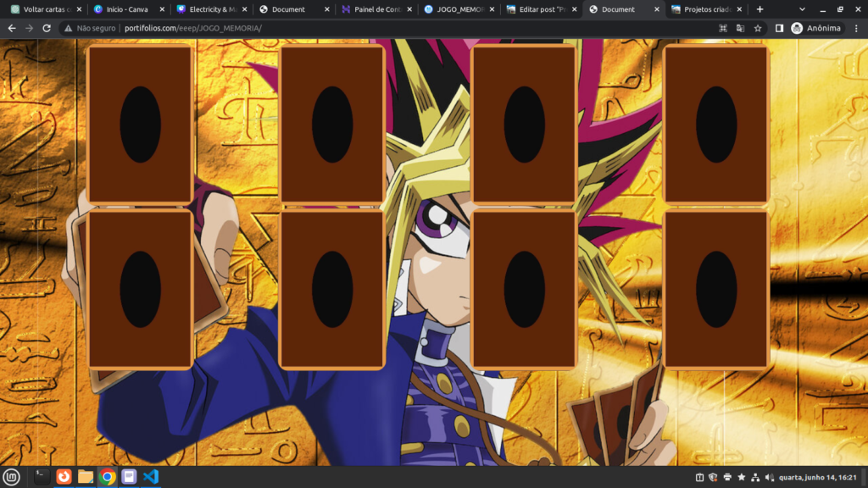Screen dimensions: 868x488
Task: Toggle the browser side panel icon
Action: pos(779,28)
